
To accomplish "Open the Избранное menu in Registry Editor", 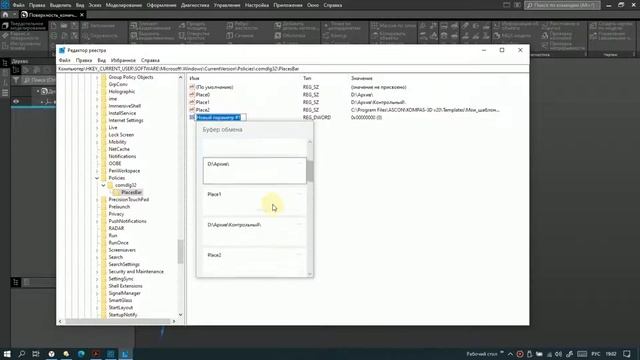I will [123, 60].
